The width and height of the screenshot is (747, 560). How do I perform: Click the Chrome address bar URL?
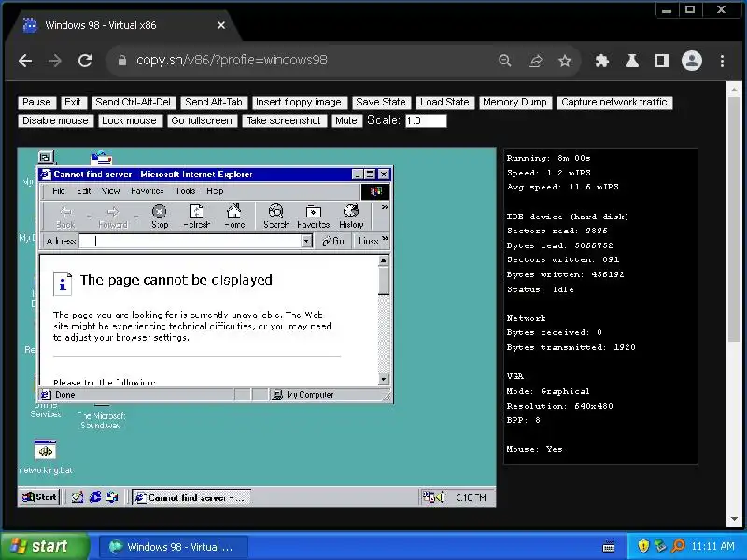[x=232, y=61]
